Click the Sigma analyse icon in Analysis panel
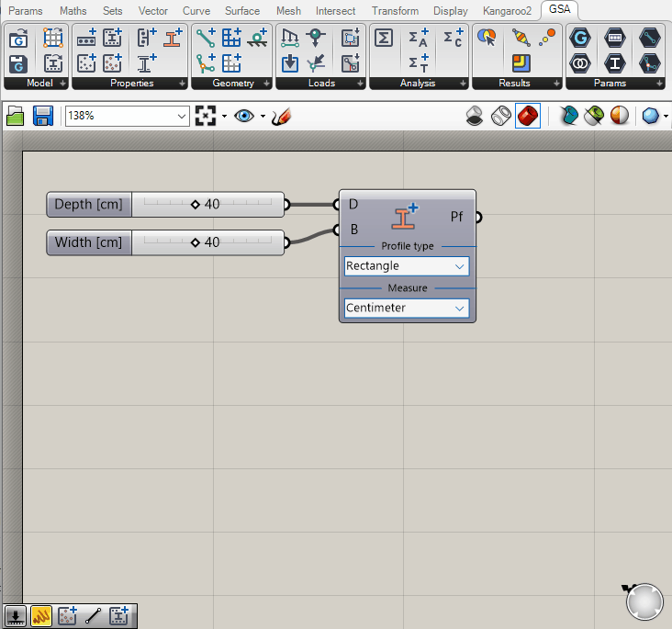Image resolution: width=672 pixels, height=629 pixels. (x=386, y=38)
